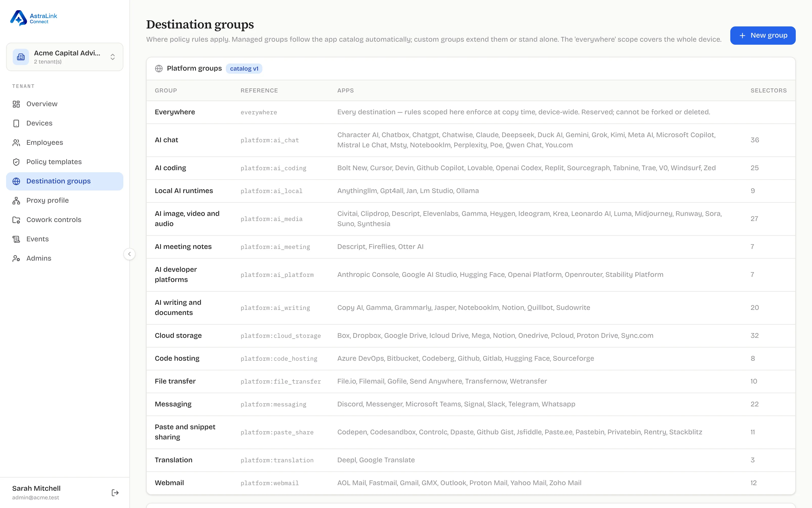The width and height of the screenshot is (812, 508).
Task: Select Destination groups nav item
Action: pos(65,181)
